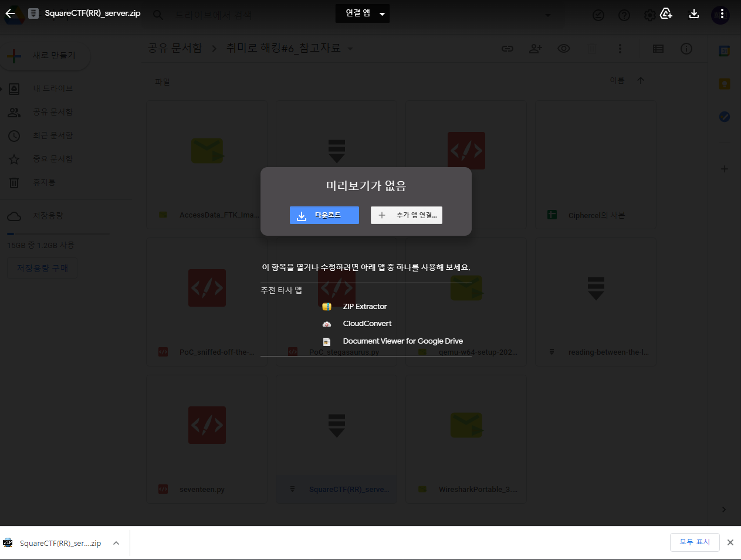Image resolution: width=741 pixels, height=560 pixels.
Task: Open Google Keep side panel icon
Action: pyautogui.click(x=725, y=84)
